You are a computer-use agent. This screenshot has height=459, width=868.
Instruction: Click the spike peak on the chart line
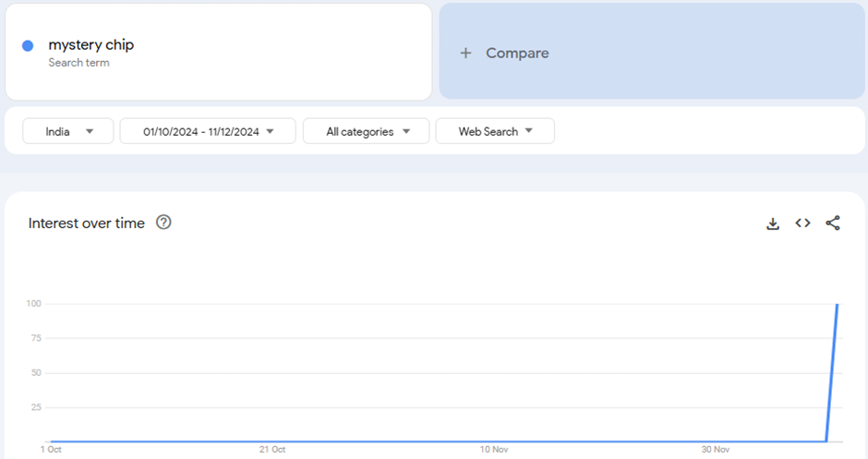point(837,305)
